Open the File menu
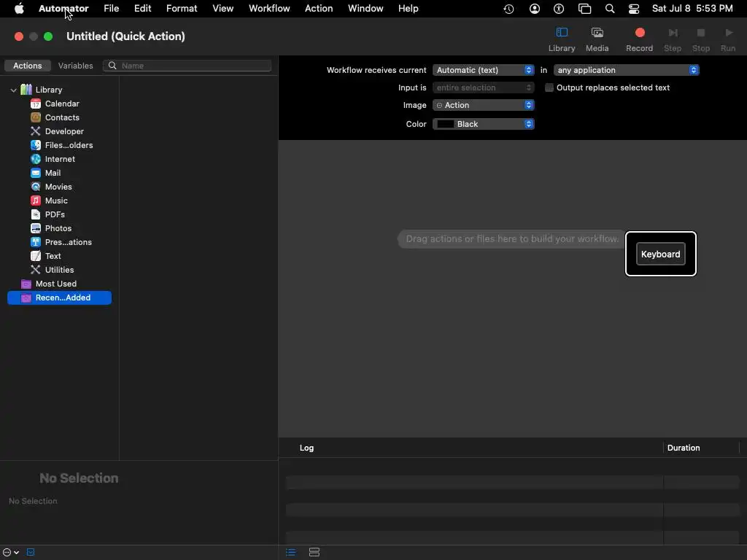747x560 pixels. pos(111,9)
